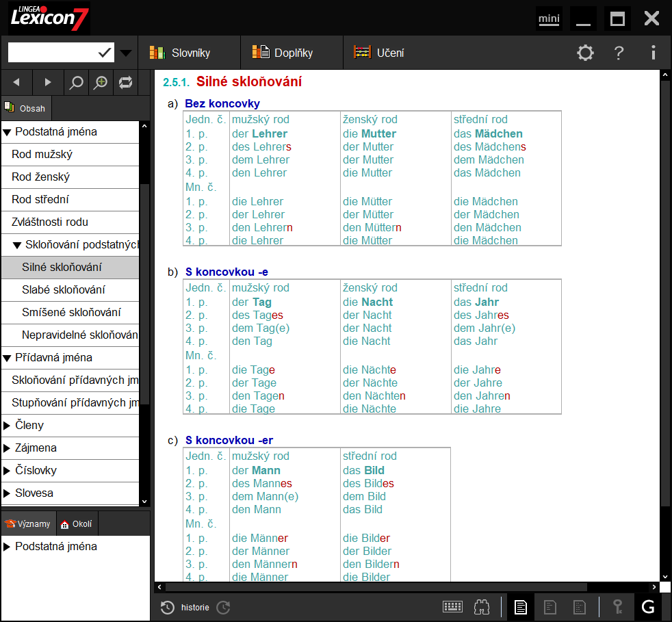Screen dimensions: 672x622
Task: Select the third document view icon
Action: [580, 608]
